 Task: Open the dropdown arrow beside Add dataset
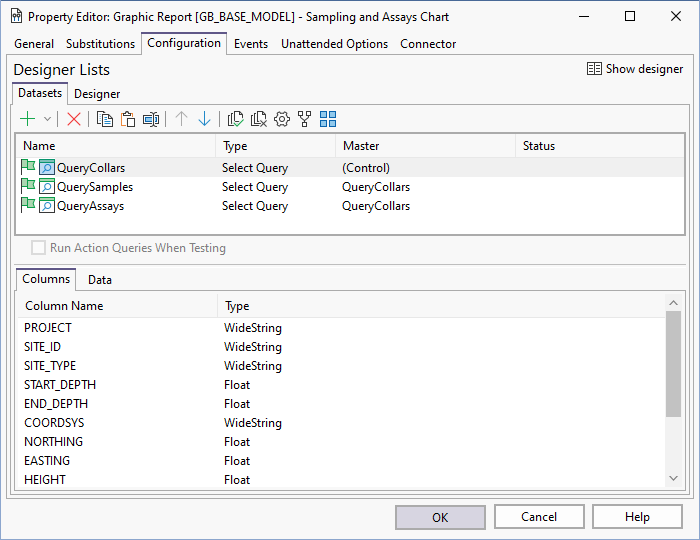(47, 119)
